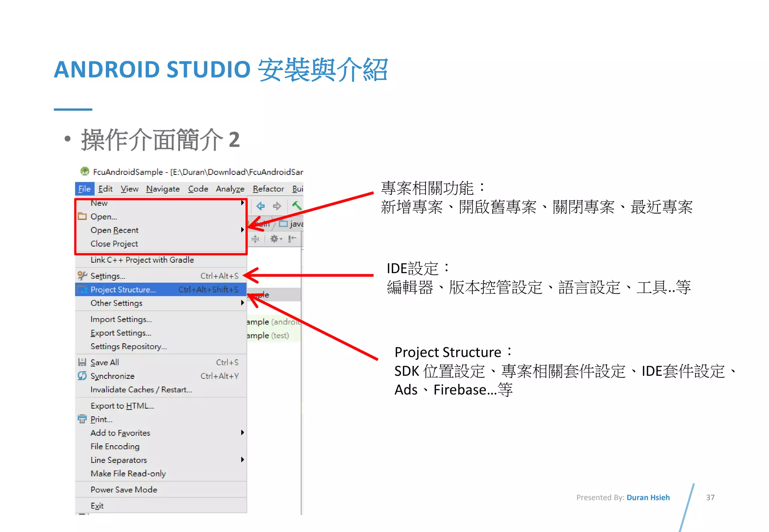Image resolution: width=769 pixels, height=532 pixels.
Task: Select Export to HTML...
Action: coord(161,406)
